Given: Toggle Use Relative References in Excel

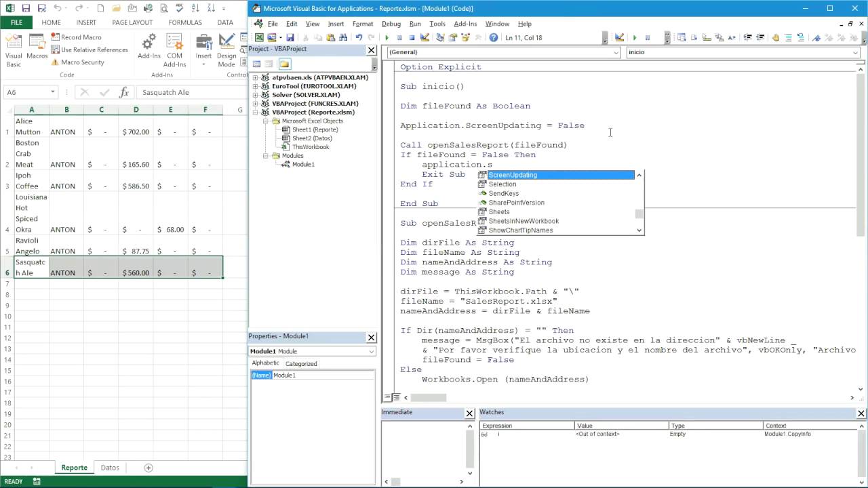Looking at the screenshot, I should click(x=90, y=49).
